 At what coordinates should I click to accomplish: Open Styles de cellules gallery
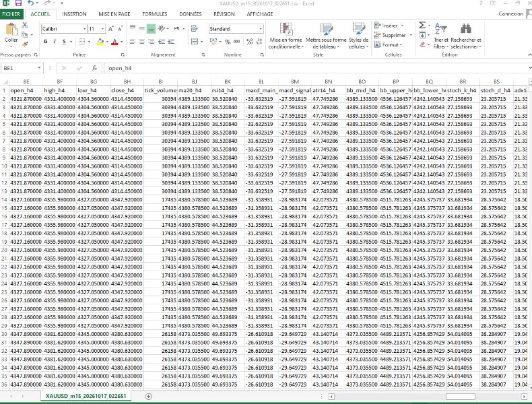[x=359, y=36]
